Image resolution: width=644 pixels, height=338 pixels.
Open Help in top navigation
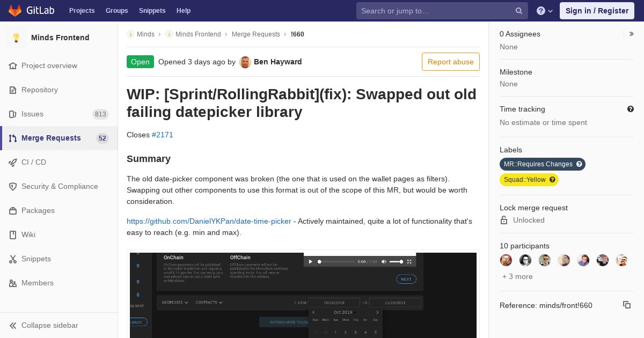[184, 11]
